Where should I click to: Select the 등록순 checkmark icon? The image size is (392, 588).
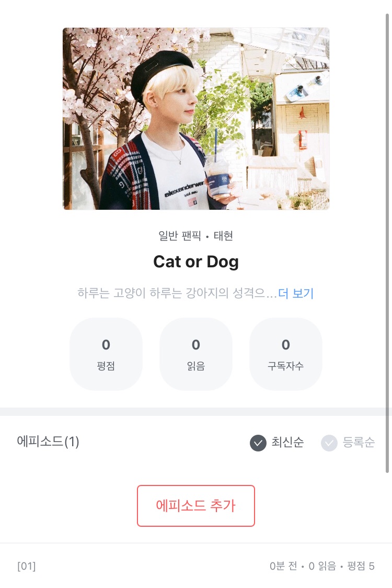(329, 443)
